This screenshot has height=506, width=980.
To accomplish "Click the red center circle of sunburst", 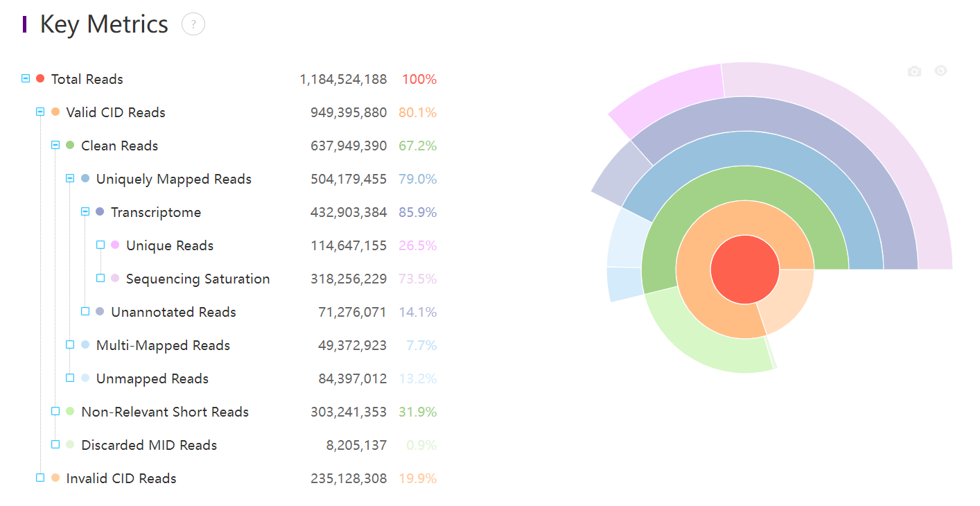I will 745,269.
